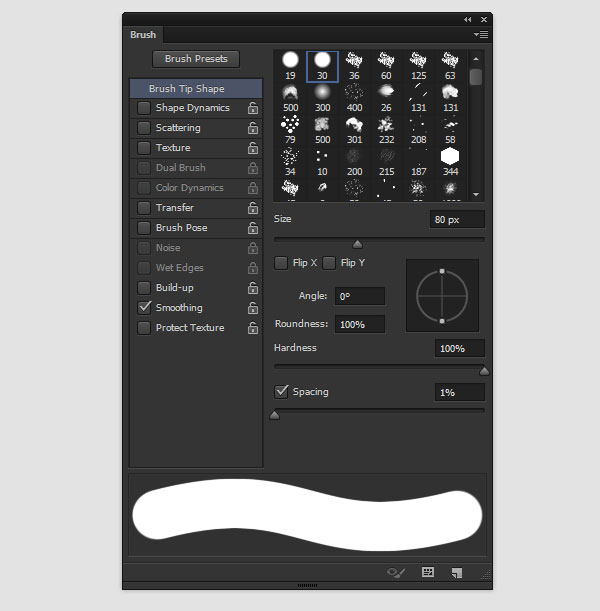Create new brush icon
The width and height of the screenshot is (600, 611).
(x=457, y=572)
